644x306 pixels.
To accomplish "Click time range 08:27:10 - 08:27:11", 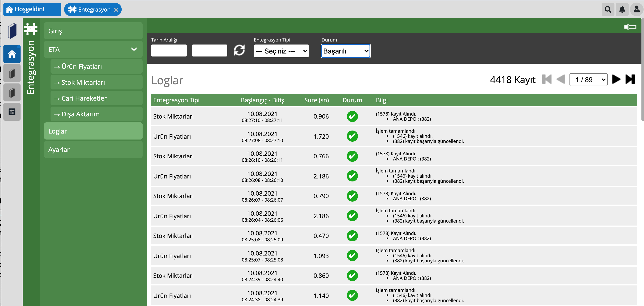I will 262,120.
